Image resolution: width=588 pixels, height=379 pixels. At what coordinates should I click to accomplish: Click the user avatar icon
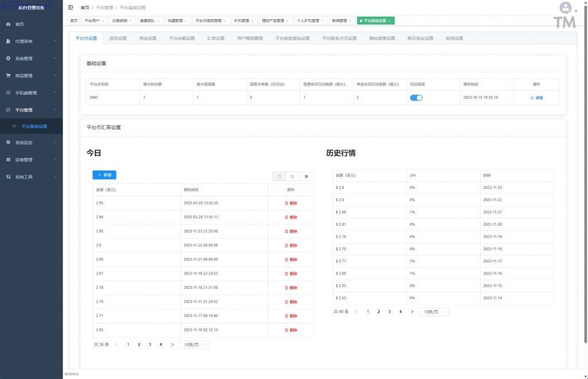coord(566,8)
